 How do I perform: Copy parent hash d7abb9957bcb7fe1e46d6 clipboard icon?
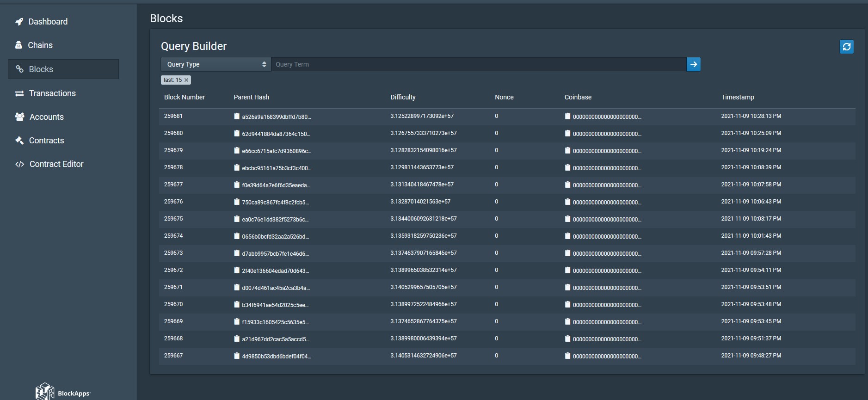[237, 253]
